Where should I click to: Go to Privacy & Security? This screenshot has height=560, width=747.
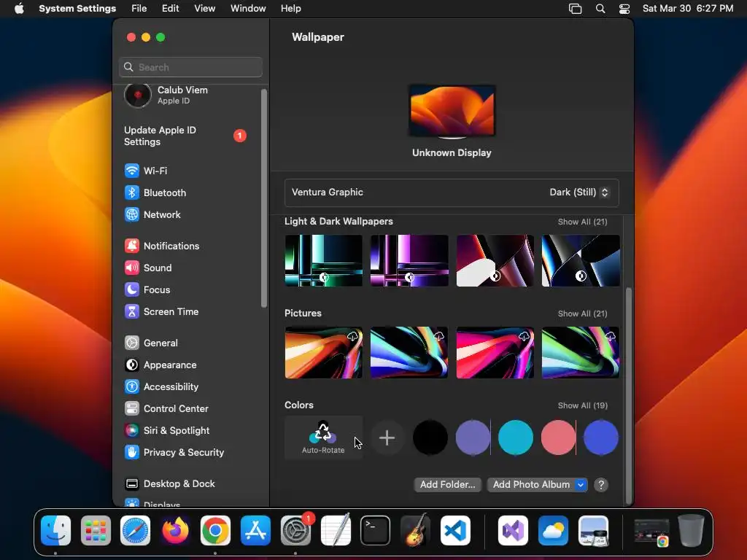[x=174, y=452]
